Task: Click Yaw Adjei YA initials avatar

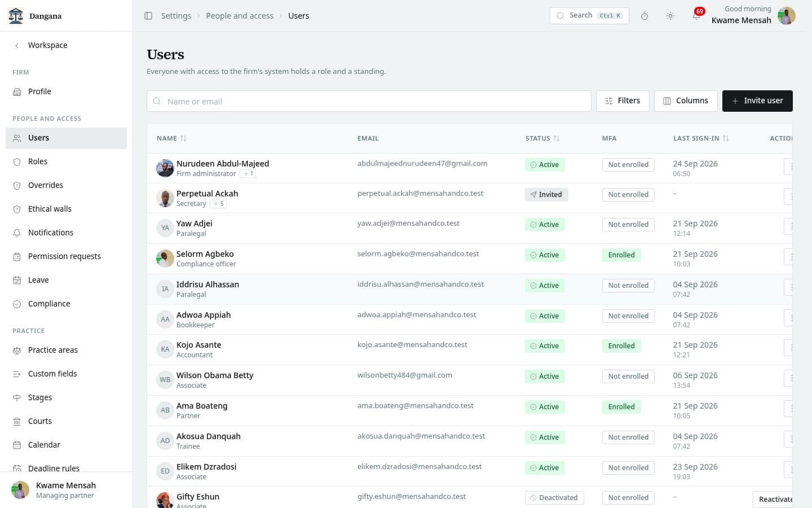Action: click(x=165, y=228)
